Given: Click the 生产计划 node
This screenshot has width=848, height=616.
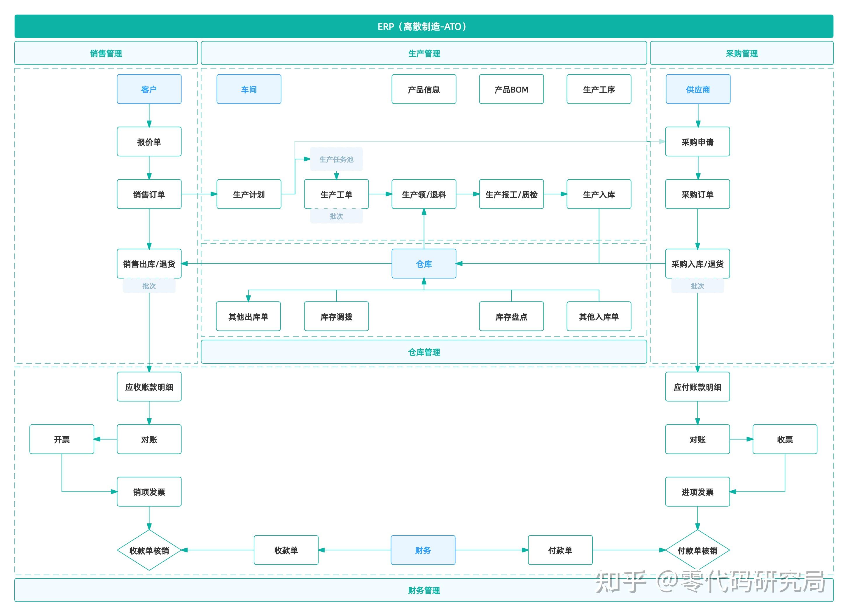Looking at the screenshot, I should point(249,194).
